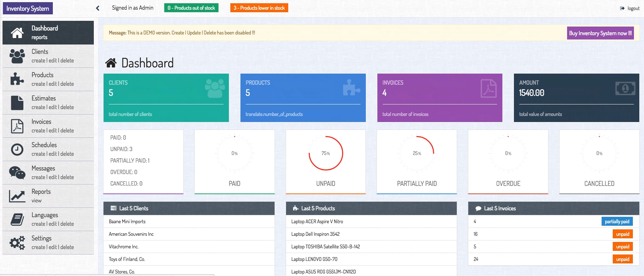
Task: Open the purple Invoices summary card
Action: 440,98
